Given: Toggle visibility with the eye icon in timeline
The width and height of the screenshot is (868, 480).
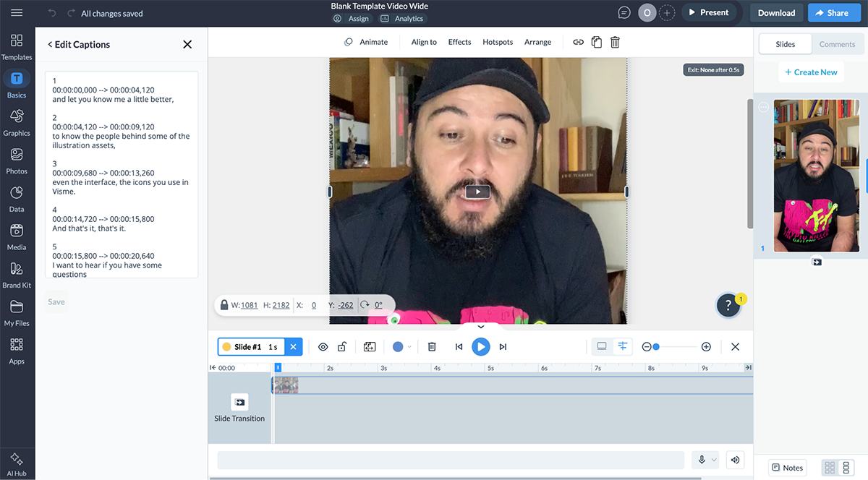Looking at the screenshot, I should 323,346.
